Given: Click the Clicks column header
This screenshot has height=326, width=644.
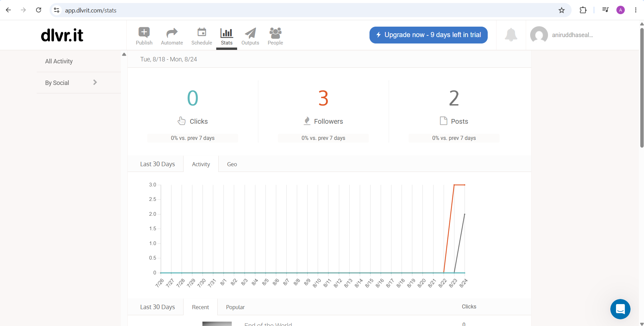Looking at the screenshot, I should 469,306.
